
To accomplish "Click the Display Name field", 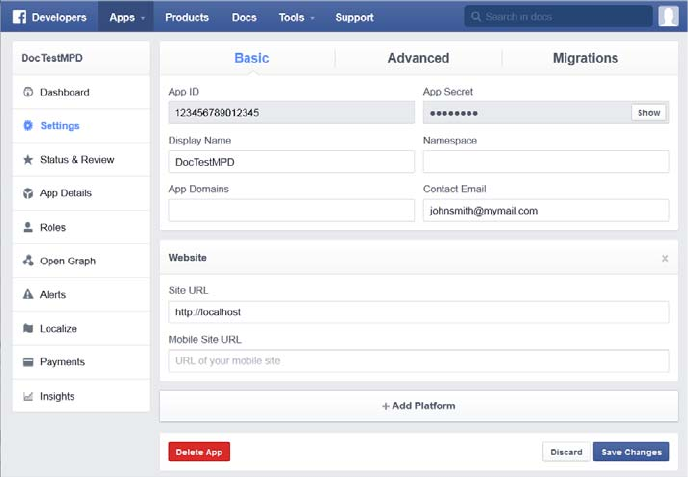I will [291, 161].
